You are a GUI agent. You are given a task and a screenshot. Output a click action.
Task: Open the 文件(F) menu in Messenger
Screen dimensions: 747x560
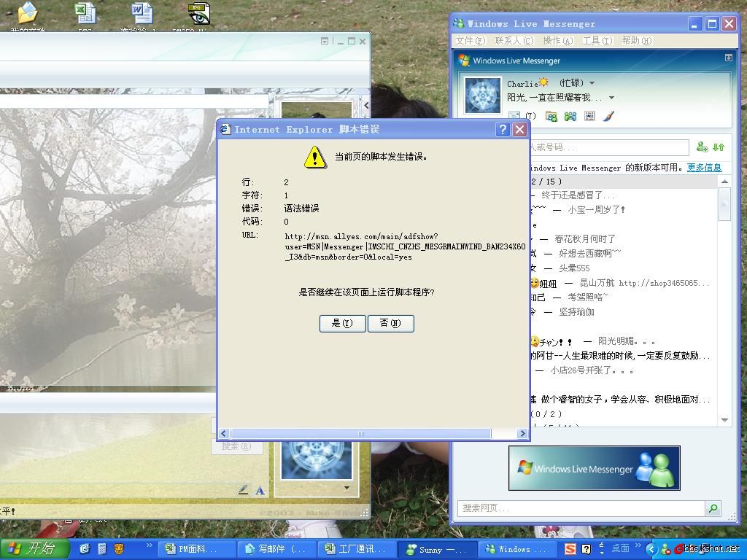(x=471, y=41)
